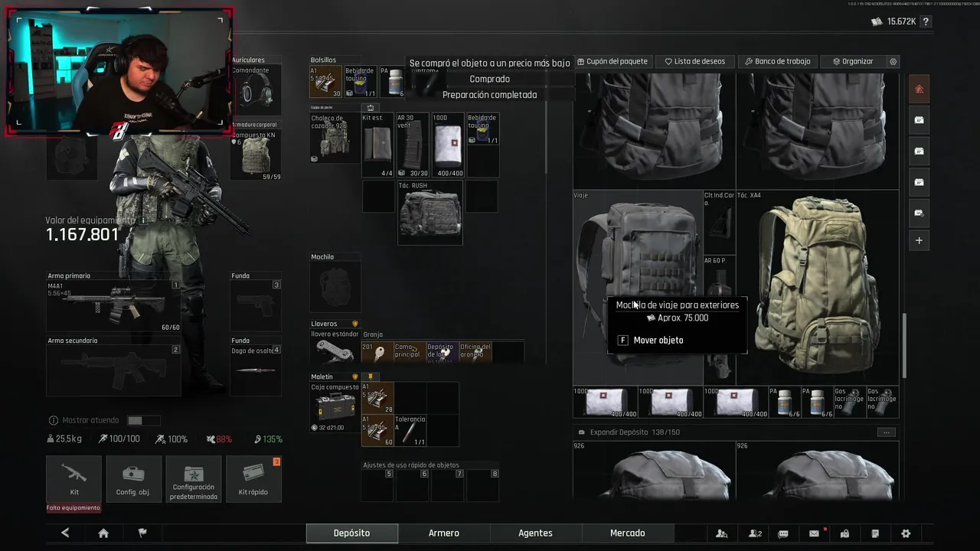
Task: Select empty quick-use slot 8
Action: pyautogui.click(x=484, y=485)
